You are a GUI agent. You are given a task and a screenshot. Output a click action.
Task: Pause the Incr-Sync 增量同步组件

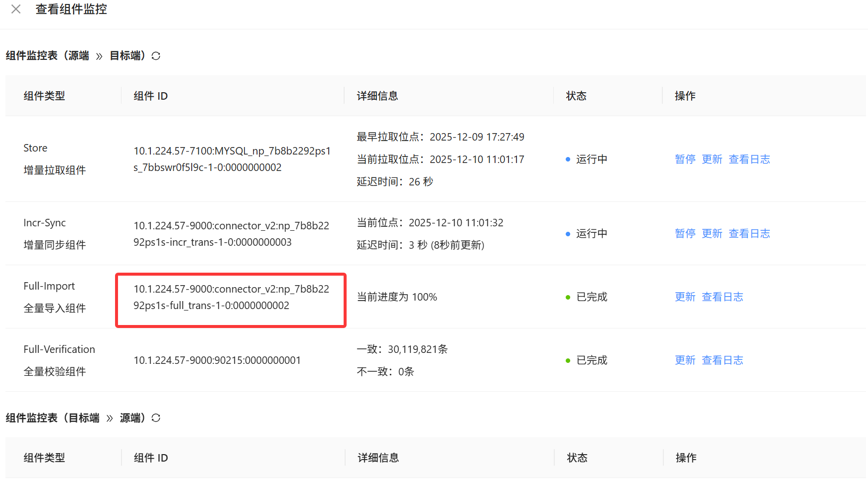(x=685, y=233)
